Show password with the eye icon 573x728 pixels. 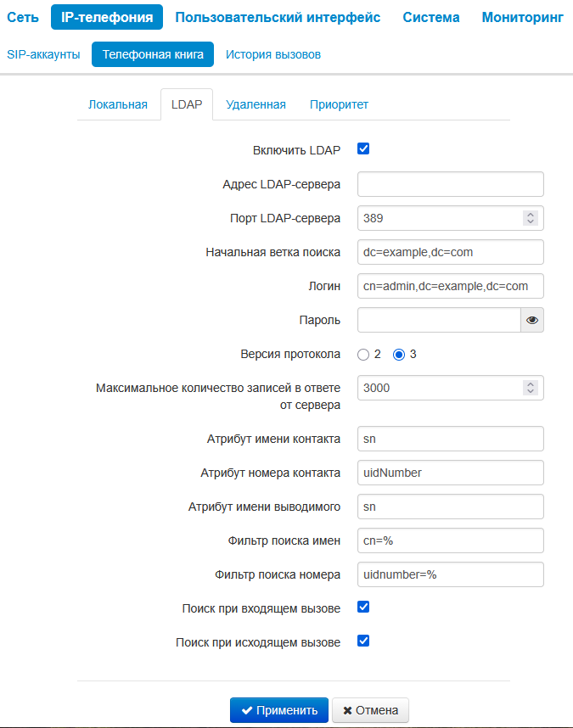pos(532,320)
